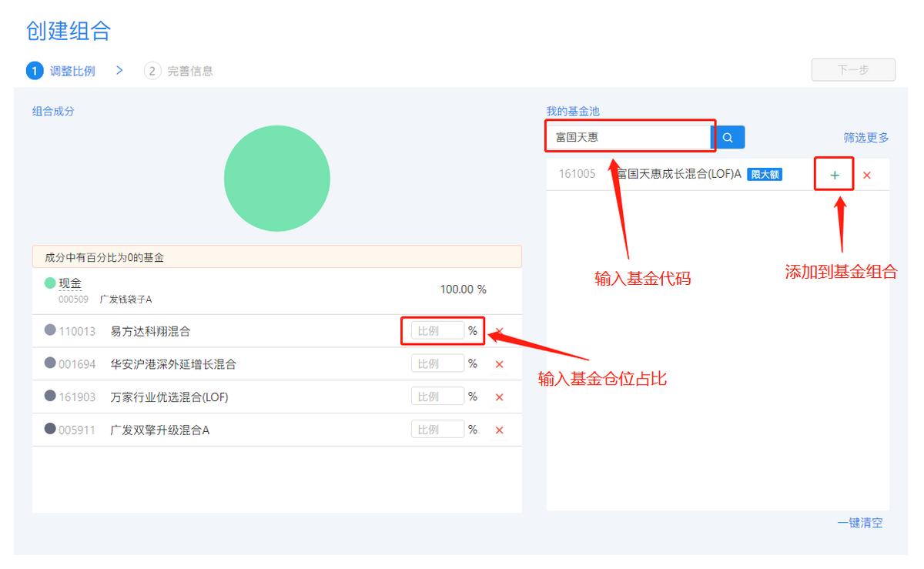Click the red × next to the plus icon

867,175
